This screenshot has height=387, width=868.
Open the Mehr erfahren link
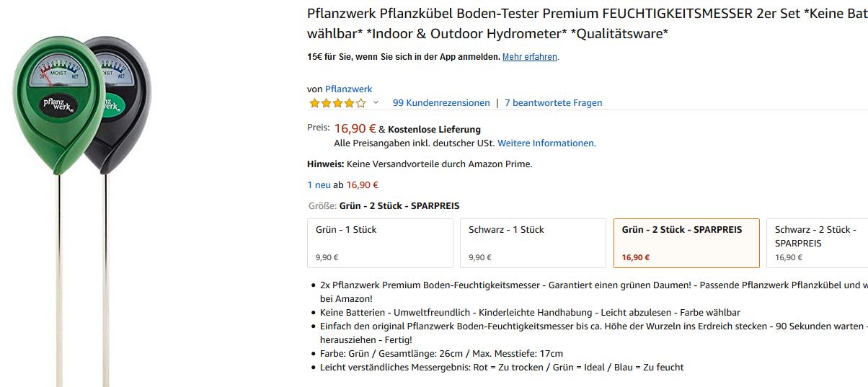[530, 57]
